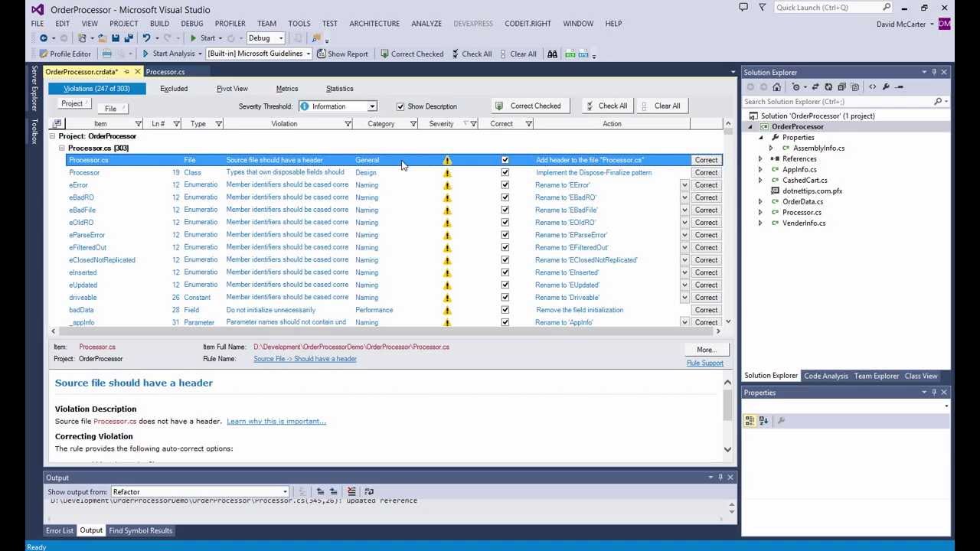The image size is (980, 551).
Task: Pin the Solution Explorer panel
Action: [933, 72]
